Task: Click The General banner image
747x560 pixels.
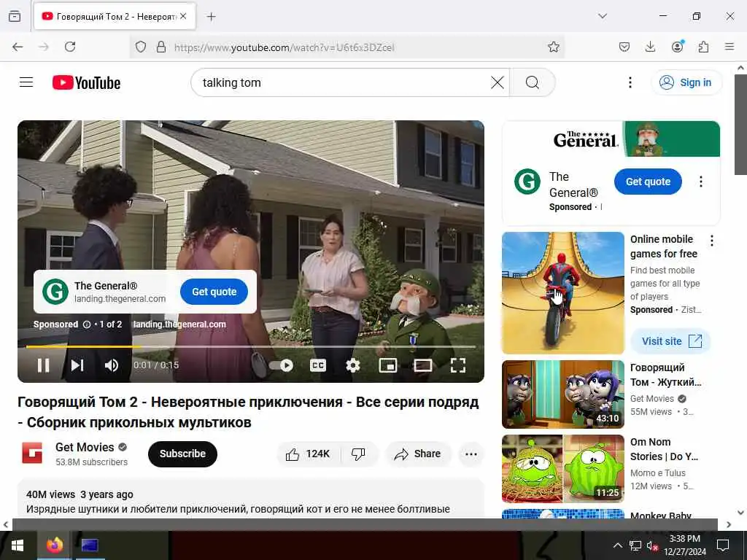Action: coord(611,139)
